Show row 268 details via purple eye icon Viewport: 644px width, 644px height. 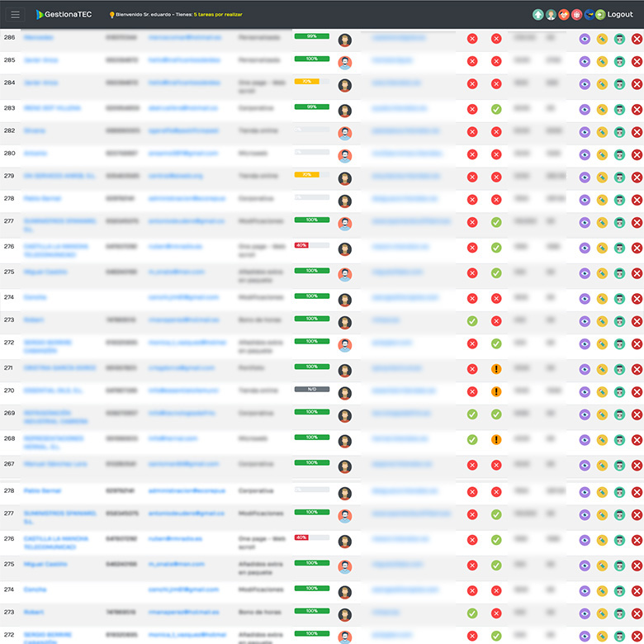coord(585,440)
